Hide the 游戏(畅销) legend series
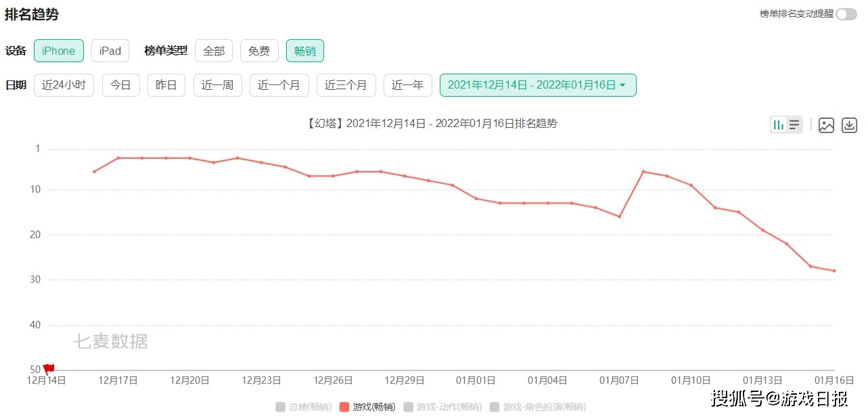Screen dimensions: 868x417 [x=367, y=407]
